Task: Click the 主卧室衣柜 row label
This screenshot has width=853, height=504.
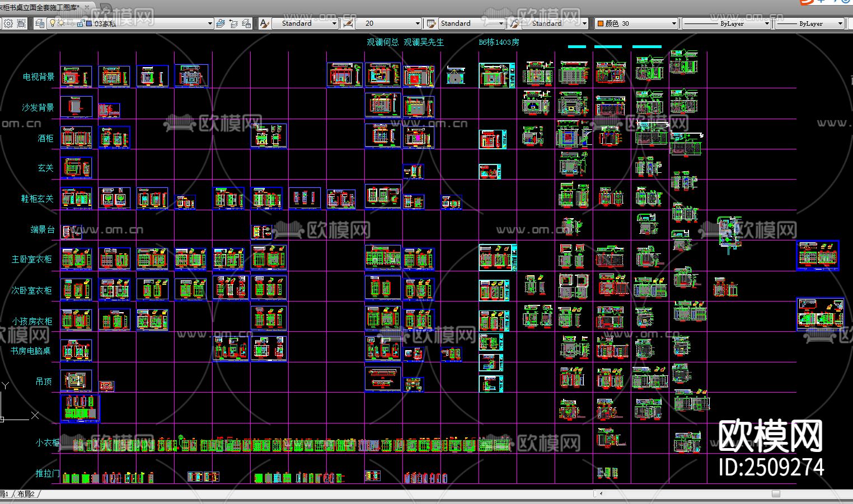Action: (32, 260)
